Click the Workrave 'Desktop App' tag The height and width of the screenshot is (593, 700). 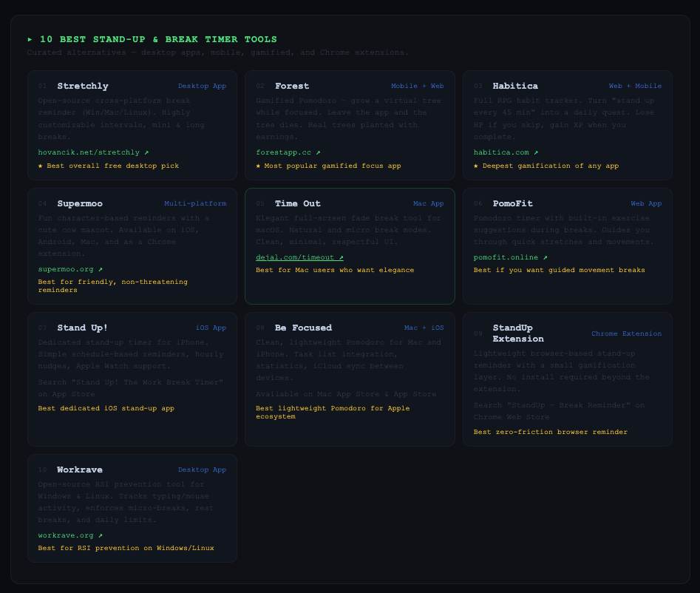point(203,470)
